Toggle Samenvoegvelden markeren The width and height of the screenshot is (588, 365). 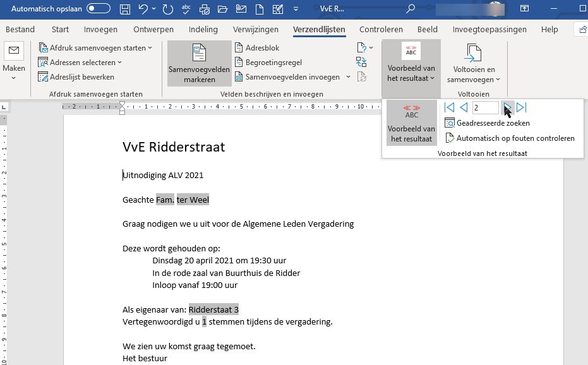pos(199,63)
